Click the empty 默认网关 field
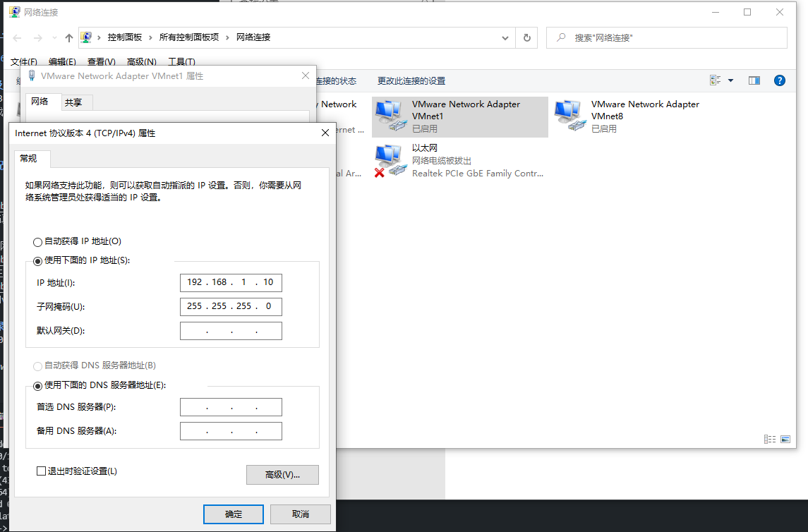This screenshot has height=532, width=808. 231,331
